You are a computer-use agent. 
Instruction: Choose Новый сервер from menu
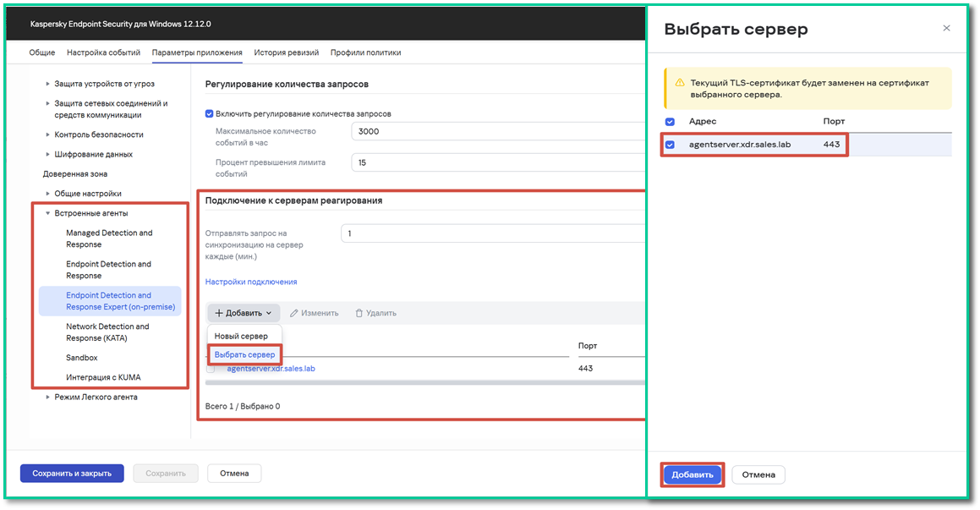click(x=241, y=337)
